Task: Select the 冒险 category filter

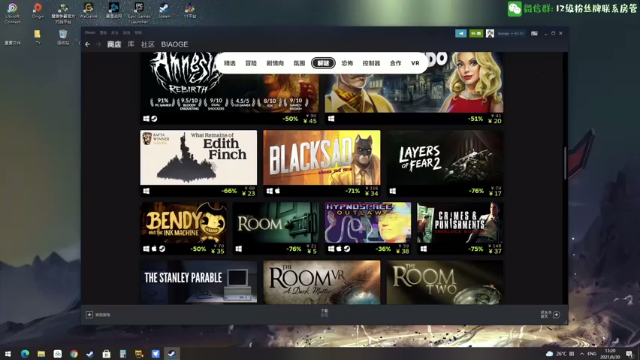Action: (x=251, y=63)
